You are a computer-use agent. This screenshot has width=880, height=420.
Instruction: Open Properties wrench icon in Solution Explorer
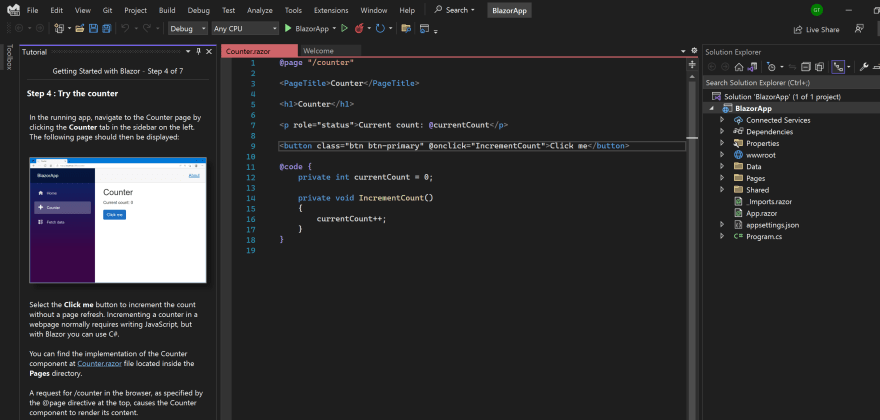(x=864, y=67)
